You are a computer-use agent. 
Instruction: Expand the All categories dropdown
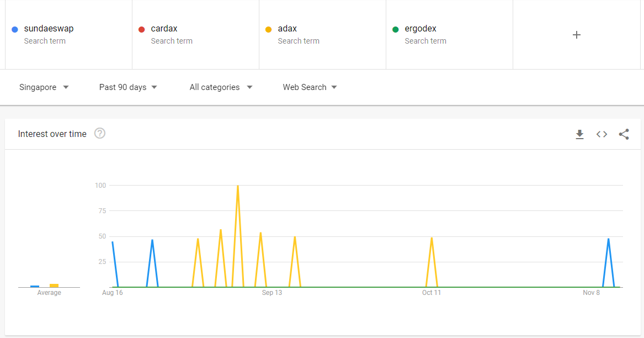(221, 87)
